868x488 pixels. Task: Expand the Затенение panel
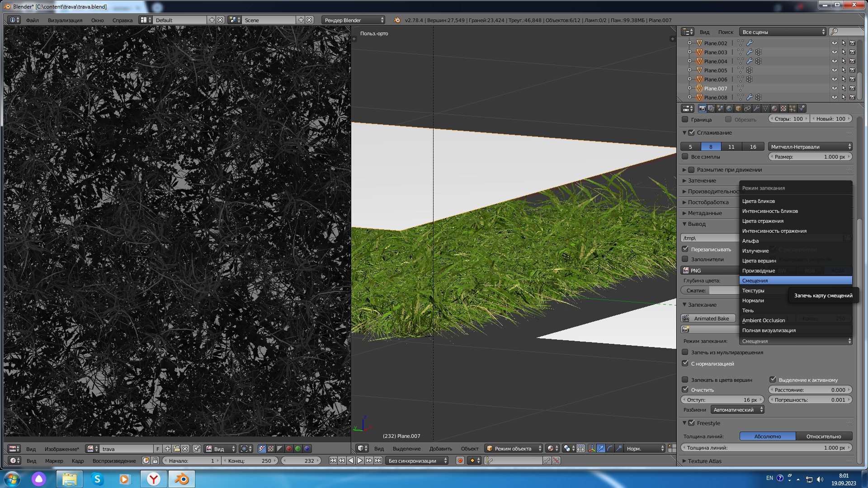684,181
